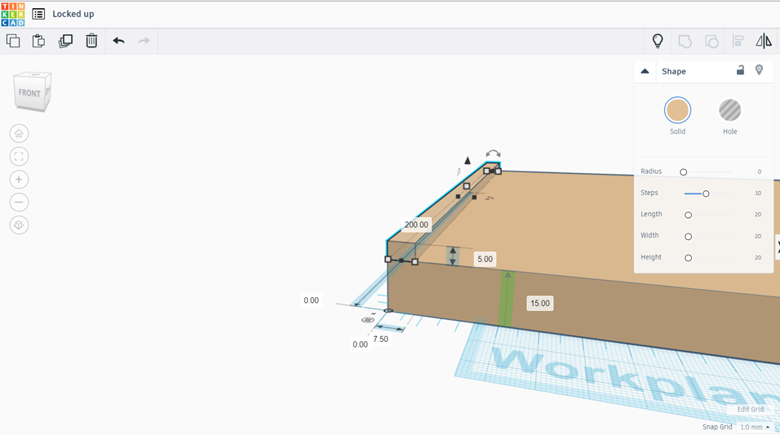Click the FRONT face of view cube
Screen dimensions: 780x435
point(29,93)
